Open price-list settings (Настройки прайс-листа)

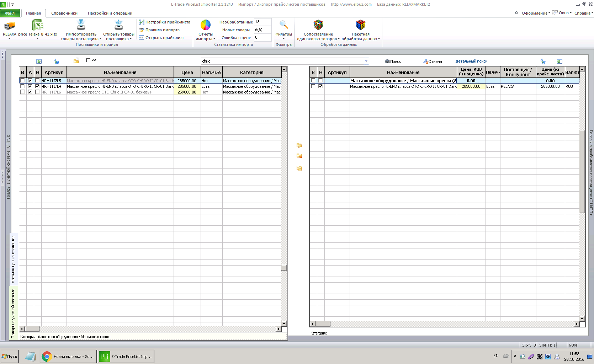(164, 22)
